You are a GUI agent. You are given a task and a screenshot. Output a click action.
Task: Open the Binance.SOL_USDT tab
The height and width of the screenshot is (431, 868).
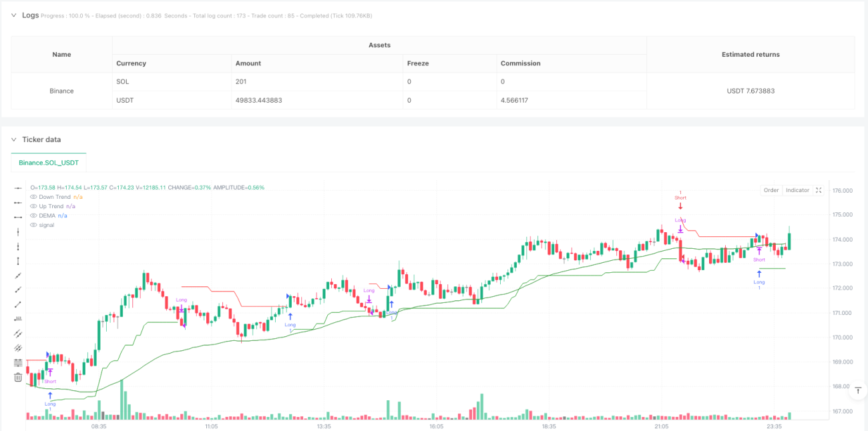click(49, 163)
